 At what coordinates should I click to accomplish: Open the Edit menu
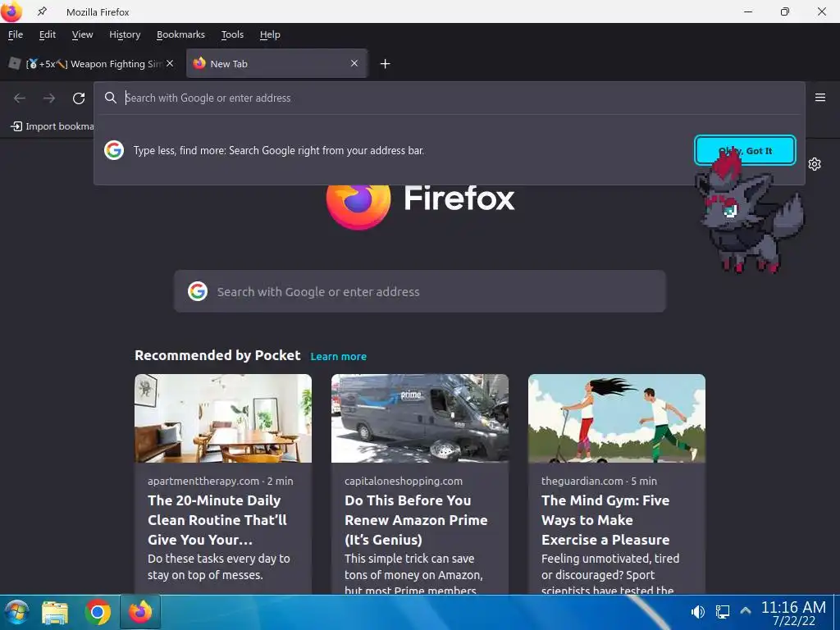[47, 34]
